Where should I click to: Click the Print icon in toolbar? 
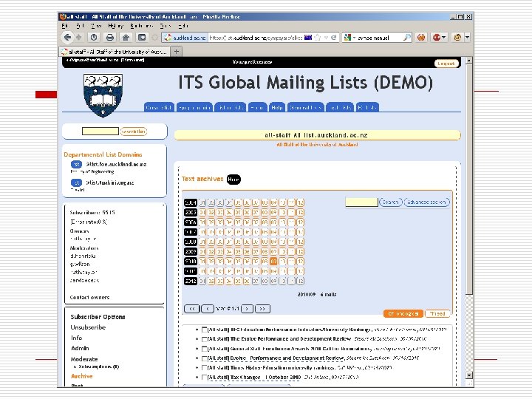(109, 38)
